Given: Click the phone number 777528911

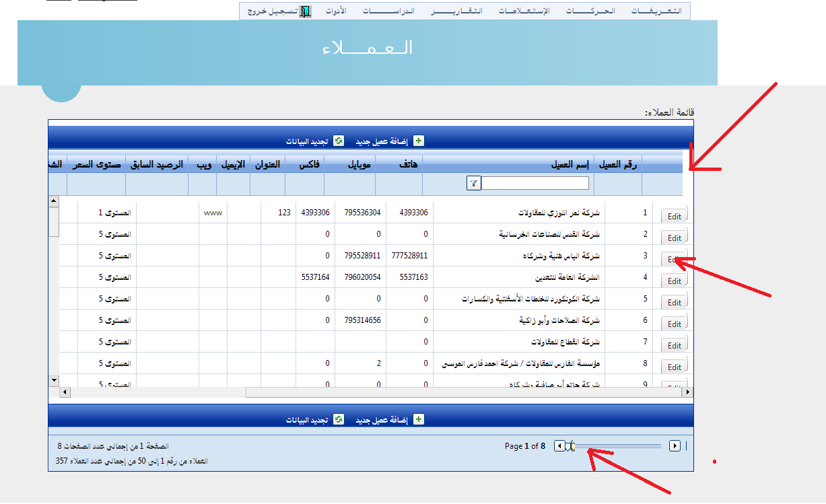Looking at the screenshot, I should 409,256.
